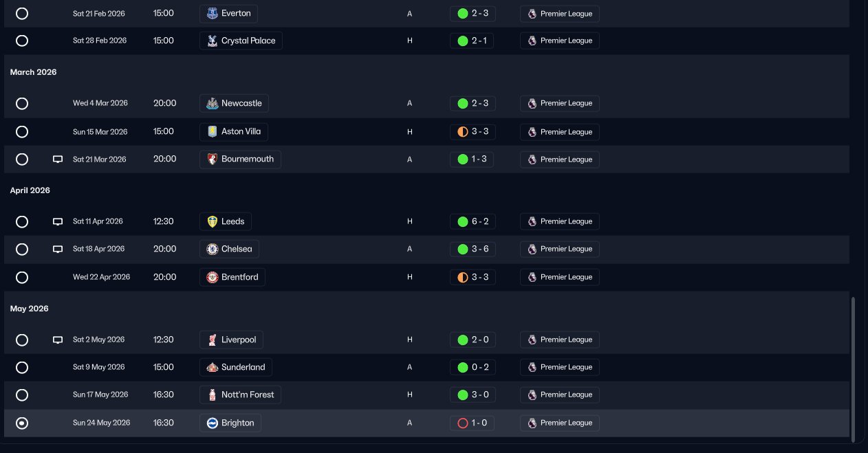This screenshot has height=453, width=868.
Task: Click the green win indicator for Sunderland match
Action: point(463,367)
